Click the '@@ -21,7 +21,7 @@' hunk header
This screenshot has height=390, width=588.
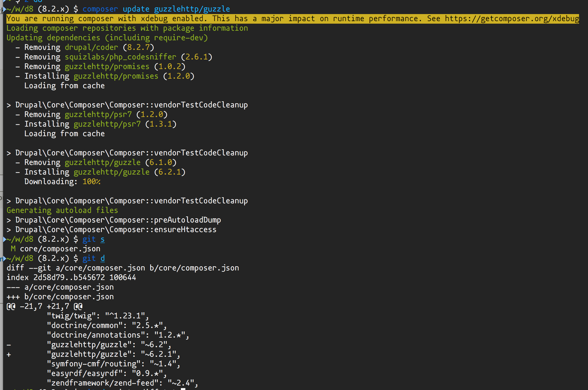[44, 306]
